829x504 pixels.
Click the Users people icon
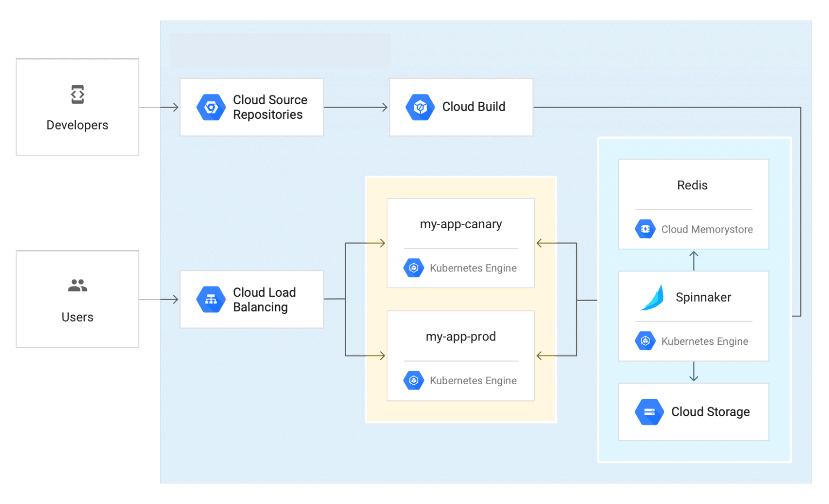click(78, 285)
